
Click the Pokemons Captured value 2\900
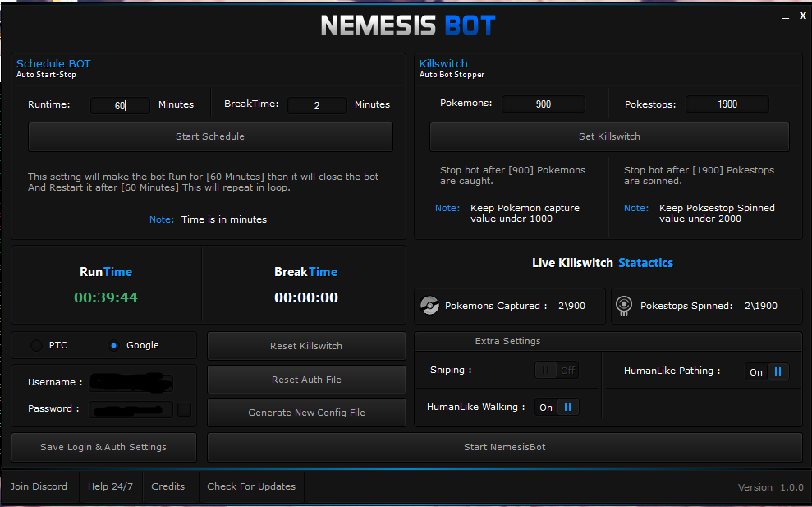pos(571,306)
